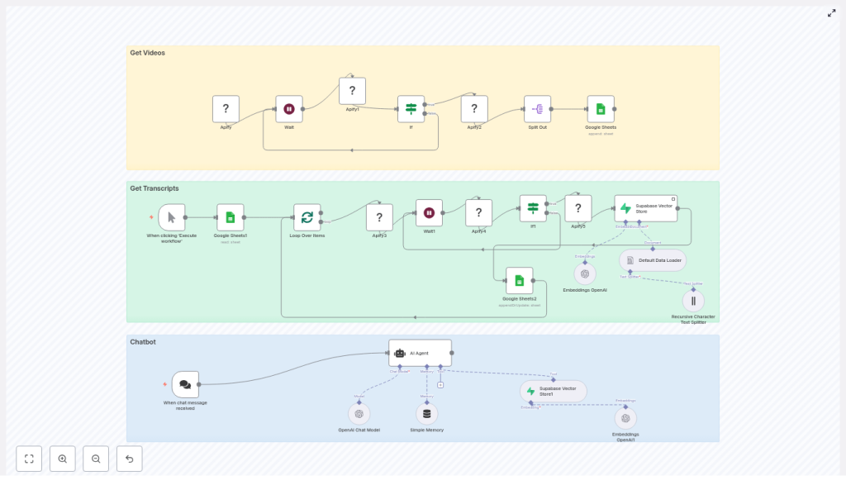This screenshot has width=846, height=504.
Task: Select the Split Out node icon
Action: click(x=537, y=109)
